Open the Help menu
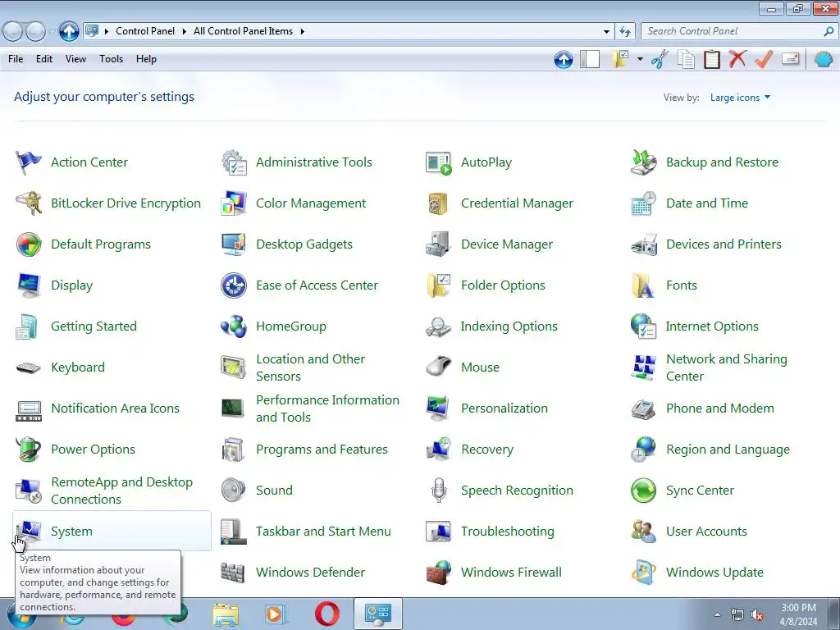 click(146, 59)
